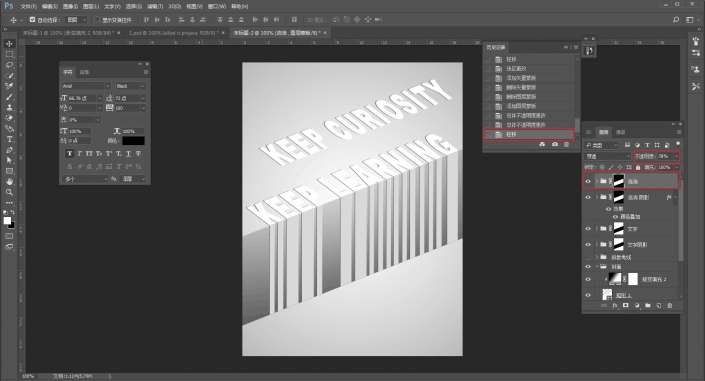
Task: Pick the Brush tool
Action: pos(9,97)
